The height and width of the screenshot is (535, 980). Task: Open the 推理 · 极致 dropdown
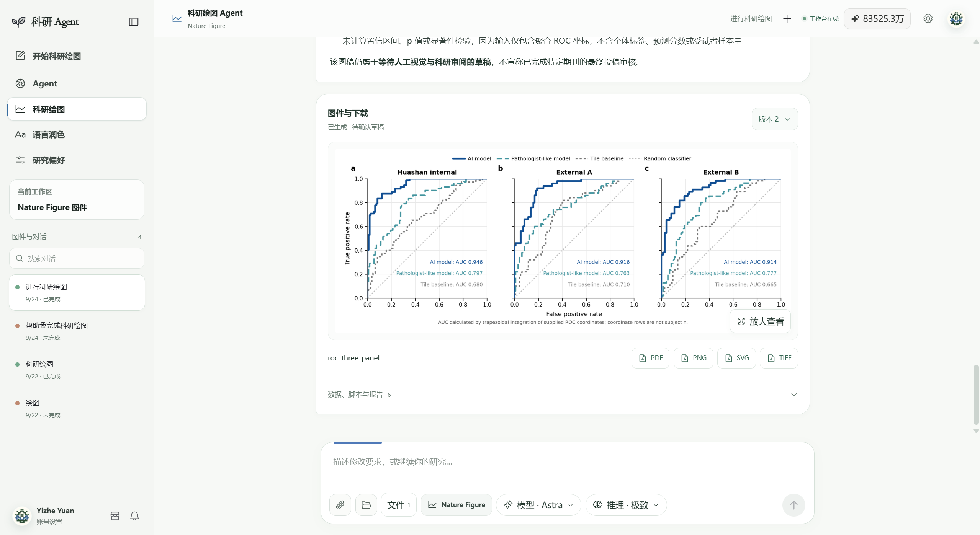(626, 505)
